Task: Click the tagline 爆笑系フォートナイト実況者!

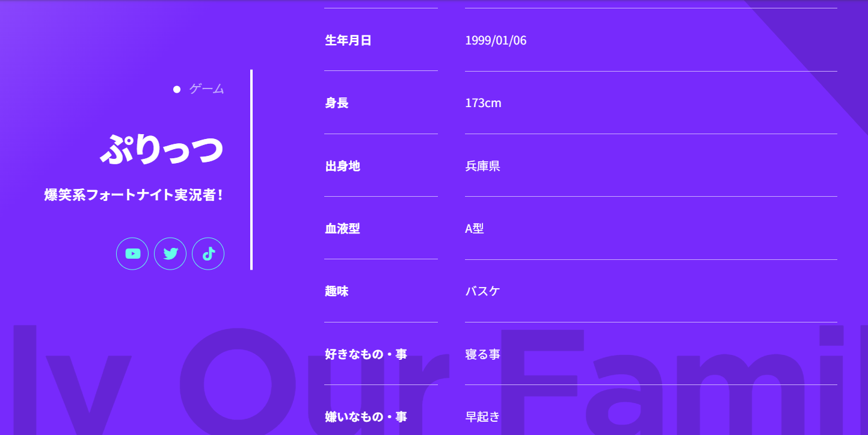Action: (x=134, y=195)
